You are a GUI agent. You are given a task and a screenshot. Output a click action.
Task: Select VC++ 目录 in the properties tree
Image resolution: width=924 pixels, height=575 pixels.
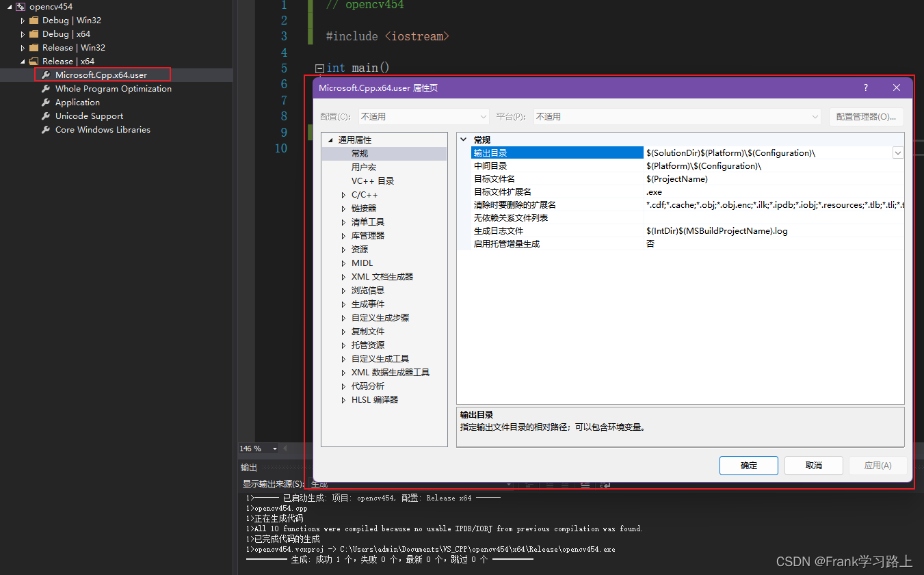(x=373, y=181)
